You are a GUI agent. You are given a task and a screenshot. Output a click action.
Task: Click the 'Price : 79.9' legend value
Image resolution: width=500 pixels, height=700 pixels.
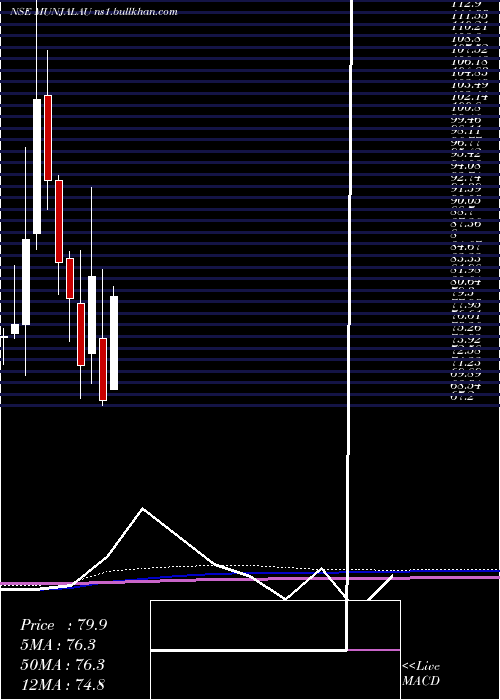pyautogui.click(x=63, y=625)
